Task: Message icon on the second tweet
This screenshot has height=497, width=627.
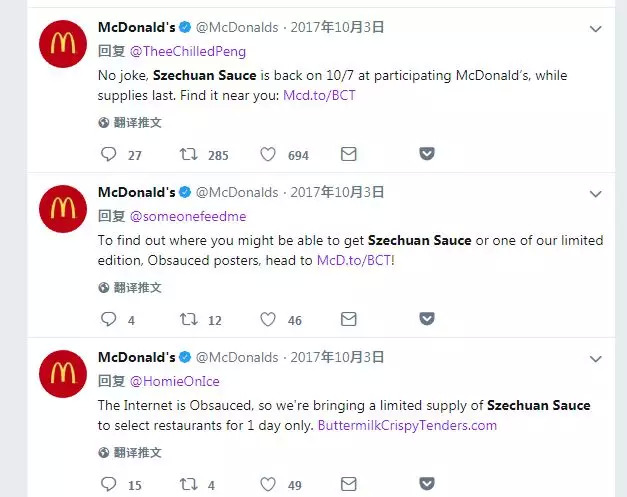Action: [x=349, y=320]
